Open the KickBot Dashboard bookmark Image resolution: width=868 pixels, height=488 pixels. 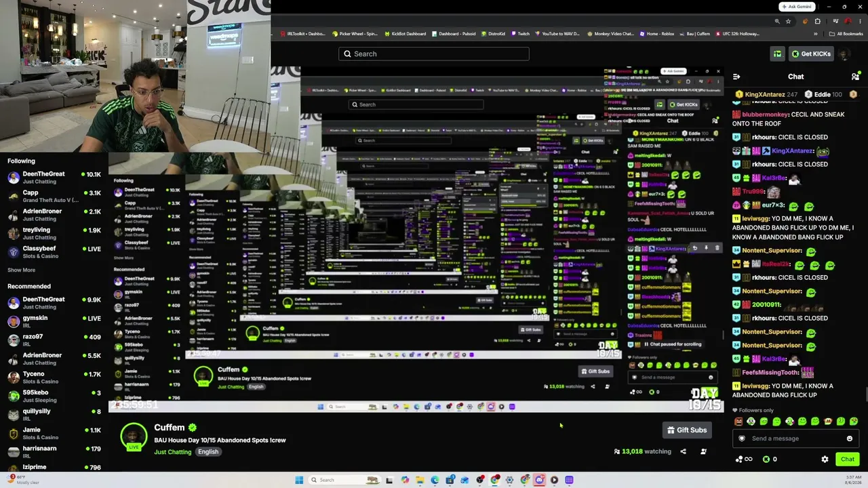pos(405,34)
